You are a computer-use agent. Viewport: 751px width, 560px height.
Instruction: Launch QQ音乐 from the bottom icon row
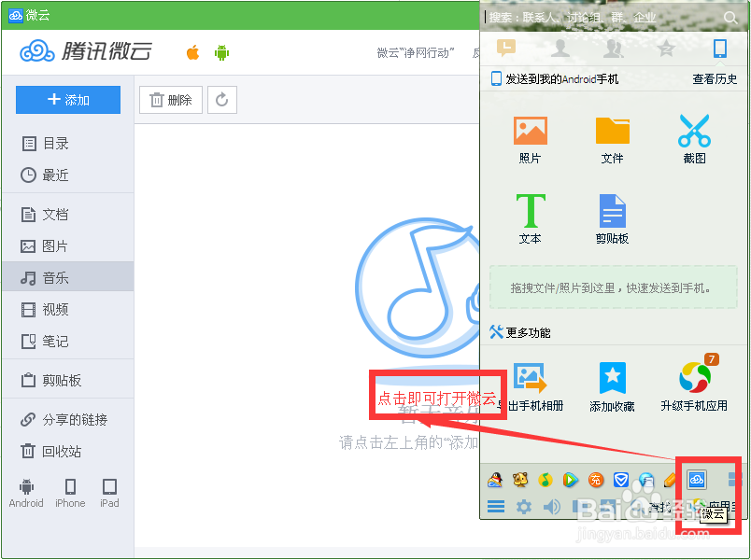(x=546, y=479)
